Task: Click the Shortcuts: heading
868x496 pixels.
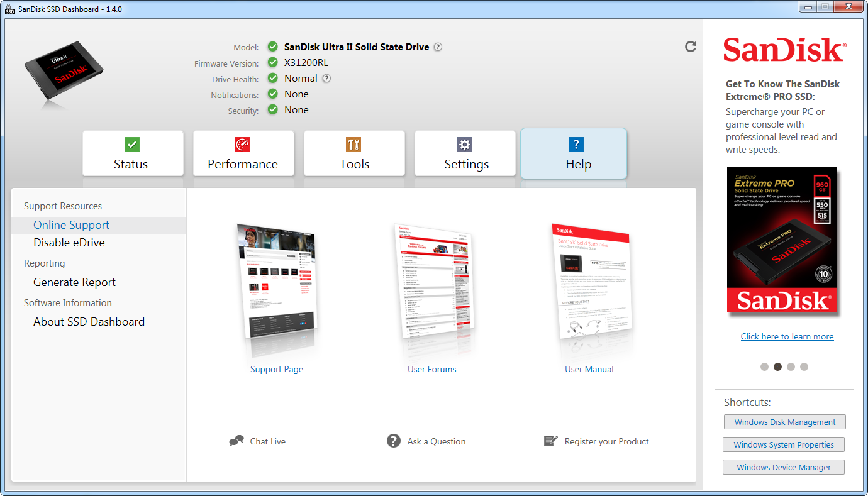Action: point(747,402)
